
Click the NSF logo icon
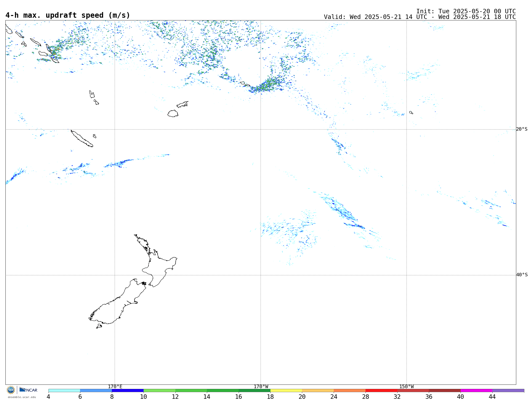point(11,390)
